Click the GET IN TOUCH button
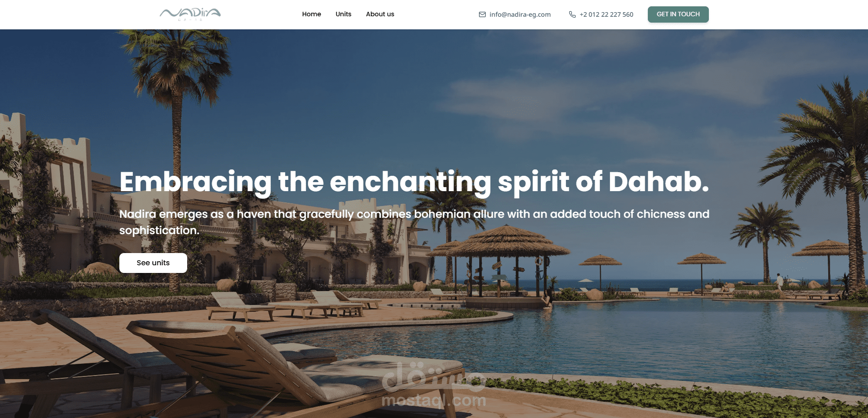Screen dimensions: 868x418 [678, 14]
